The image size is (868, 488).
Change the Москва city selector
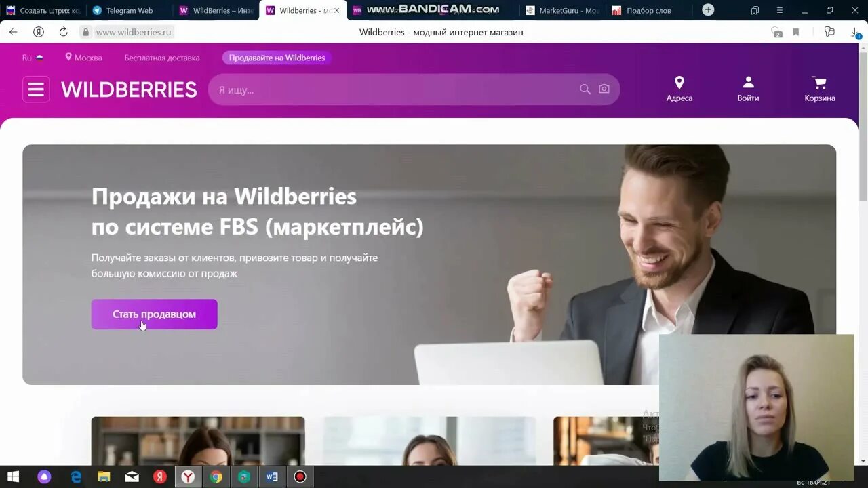83,58
